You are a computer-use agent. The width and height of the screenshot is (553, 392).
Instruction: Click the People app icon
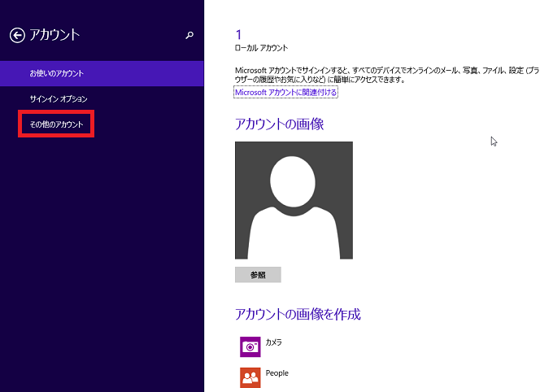coord(250,377)
